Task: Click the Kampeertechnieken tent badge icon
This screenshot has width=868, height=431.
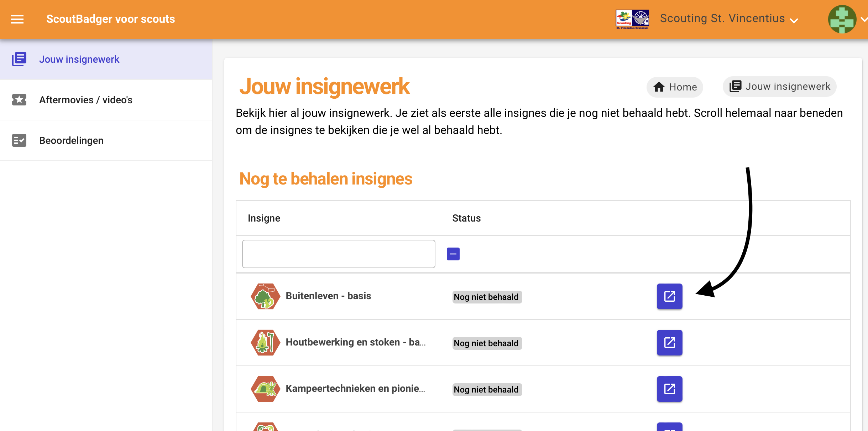Action: click(265, 389)
